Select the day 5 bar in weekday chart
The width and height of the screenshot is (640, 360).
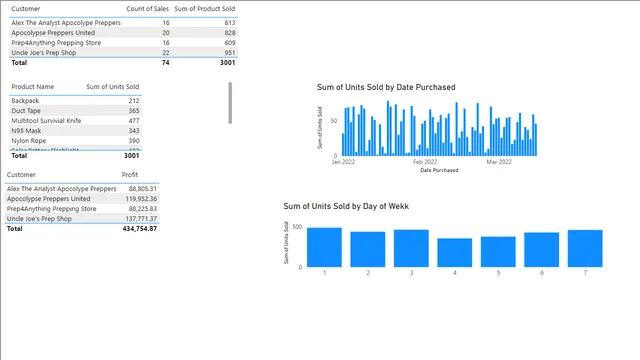click(x=498, y=252)
